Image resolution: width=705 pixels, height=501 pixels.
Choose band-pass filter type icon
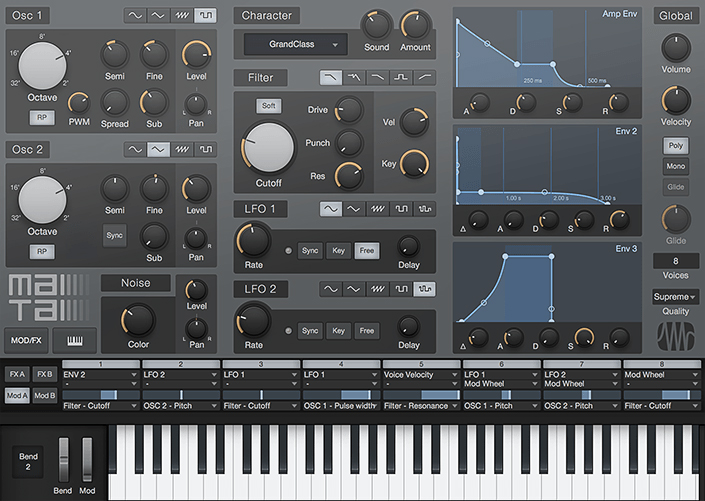tap(401, 77)
